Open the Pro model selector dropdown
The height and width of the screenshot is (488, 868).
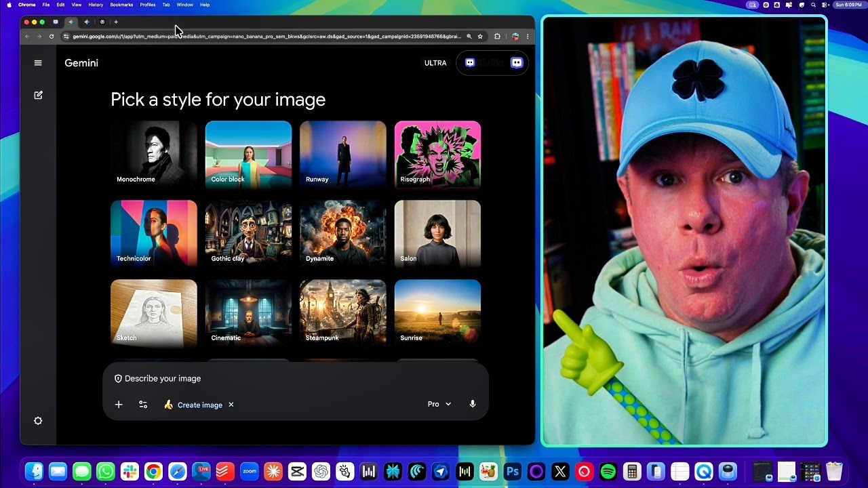[x=439, y=404]
